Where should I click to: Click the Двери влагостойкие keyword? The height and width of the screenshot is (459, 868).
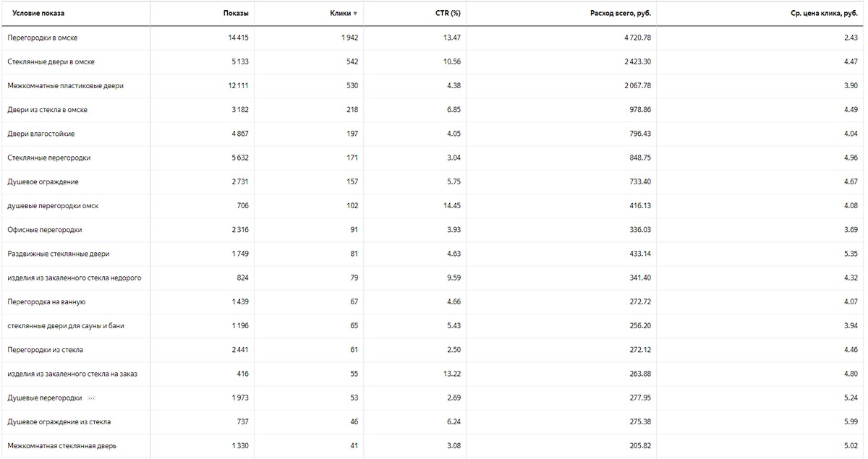coord(41,134)
